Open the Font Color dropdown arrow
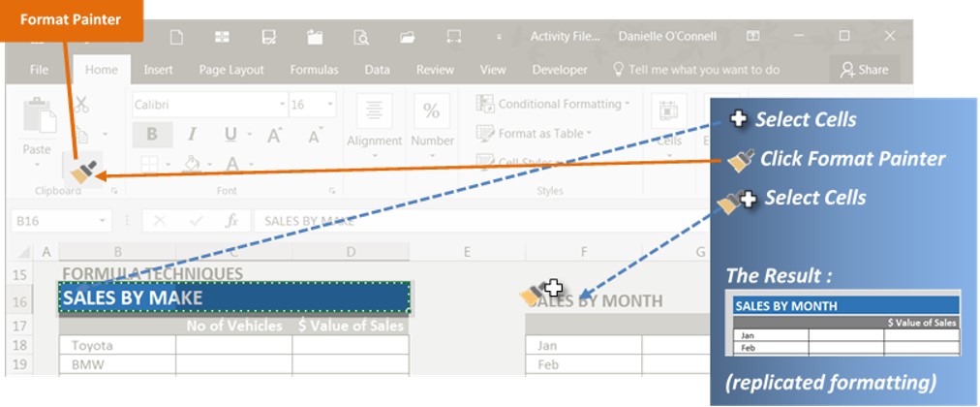Image resolution: width=980 pixels, height=407 pixels. pyautogui.click(x=250, y=165)
